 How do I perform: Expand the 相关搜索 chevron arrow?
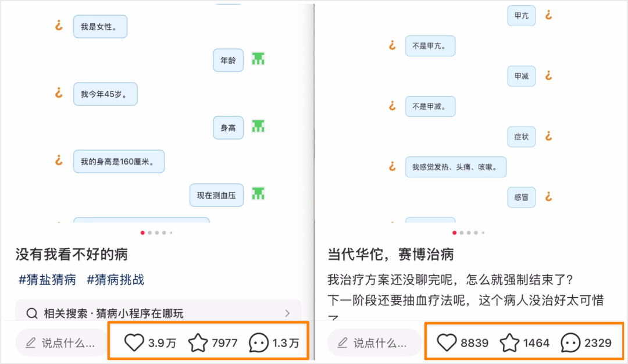tap(287, 313)
